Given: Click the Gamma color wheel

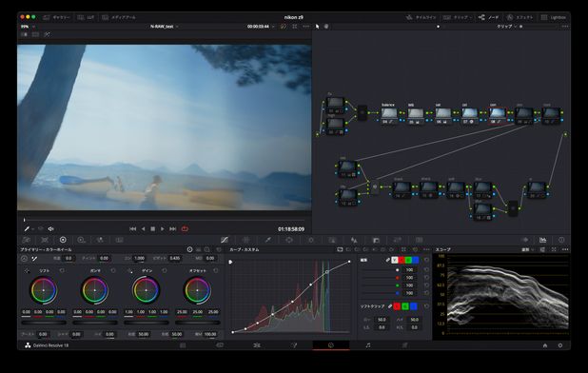Looking at the screenshot, I should click(x=95, y=290).
